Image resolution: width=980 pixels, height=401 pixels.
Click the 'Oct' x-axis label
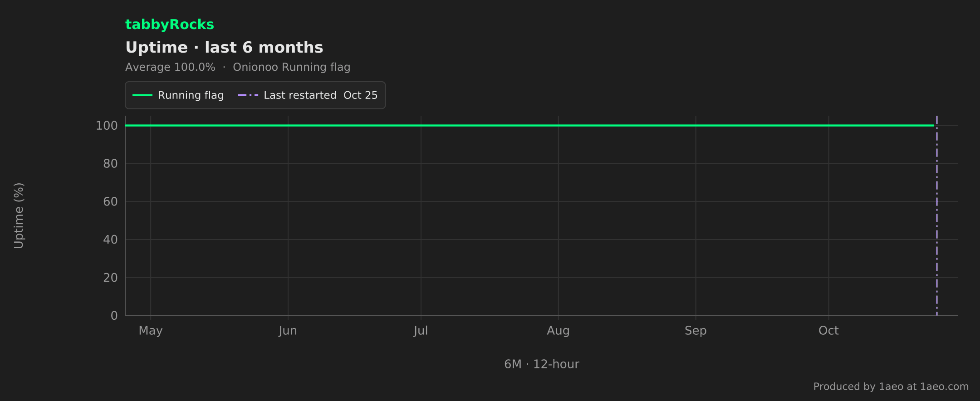[x=828, y=331]
